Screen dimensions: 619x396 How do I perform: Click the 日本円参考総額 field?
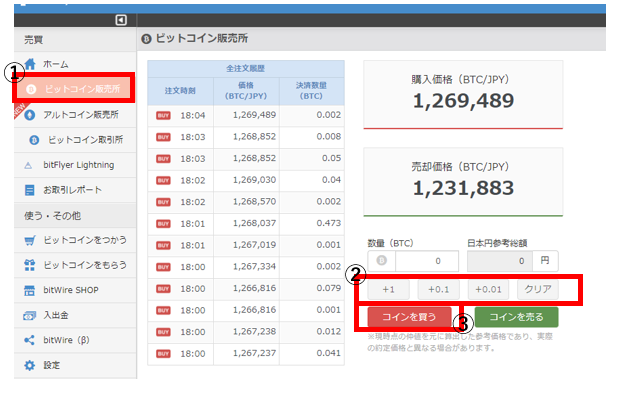click(x=500, y=261)
